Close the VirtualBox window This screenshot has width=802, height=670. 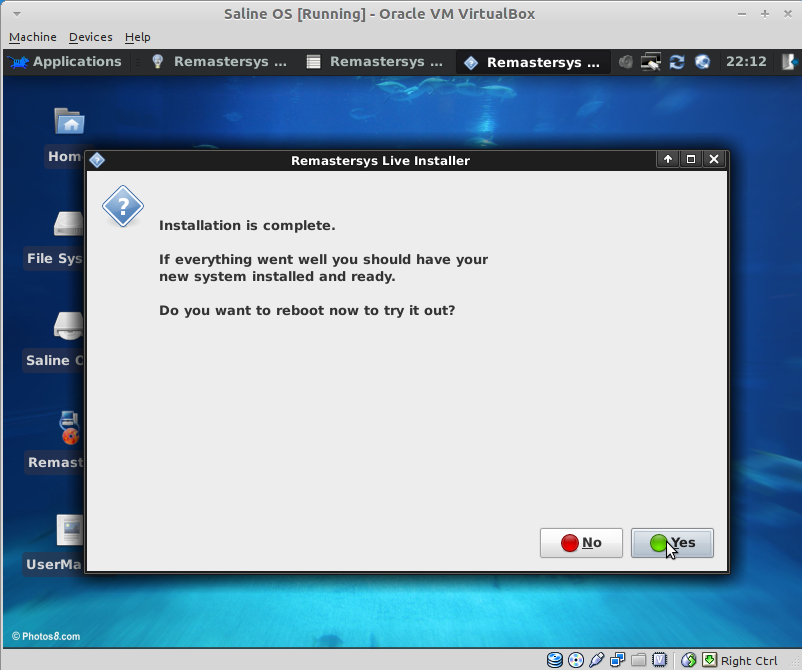[788, 14]
